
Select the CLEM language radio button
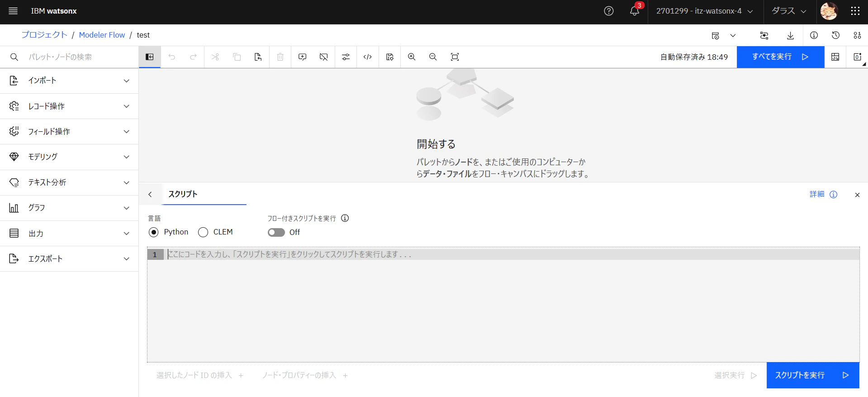[203, 232]
